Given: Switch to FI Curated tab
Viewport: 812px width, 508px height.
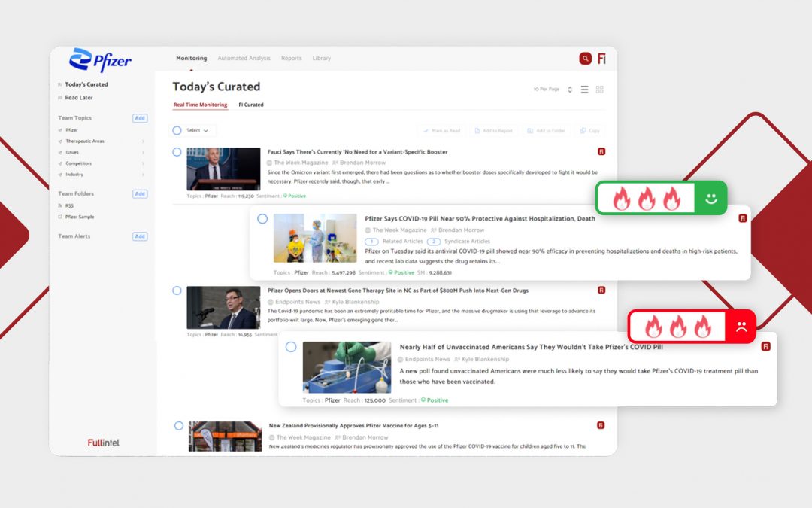Looking at the screenshot, I should click(x=250, y=105).
